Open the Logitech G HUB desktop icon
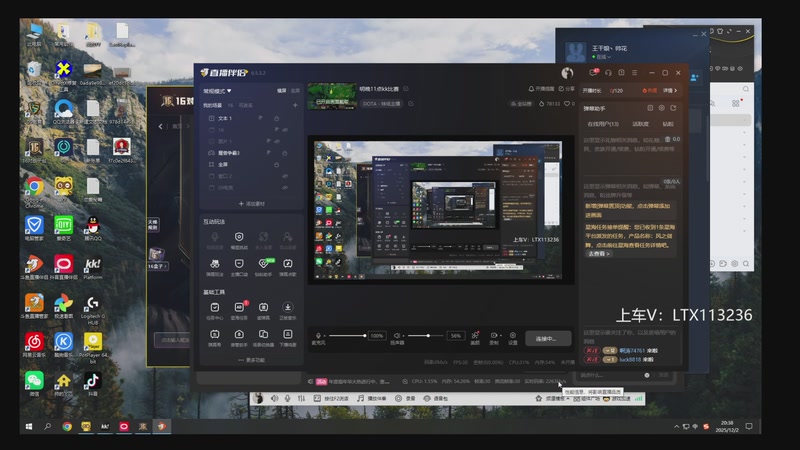 click(92, 310)
